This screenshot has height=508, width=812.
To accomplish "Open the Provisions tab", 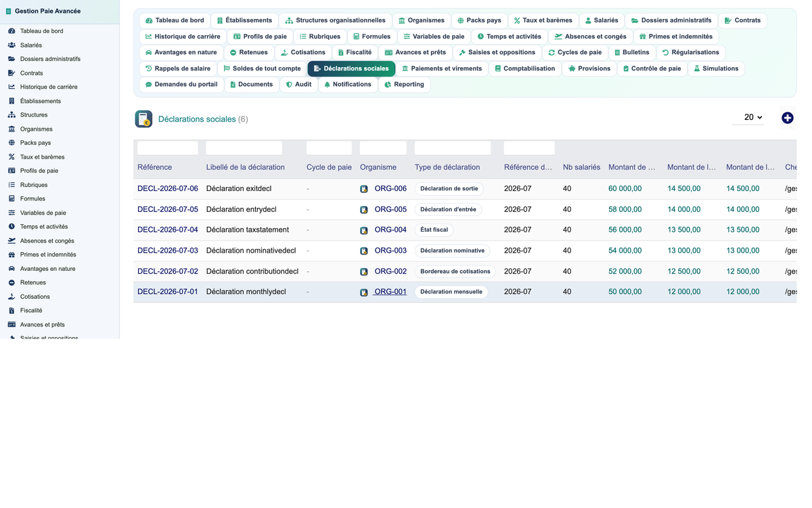I will coord(589,68).
